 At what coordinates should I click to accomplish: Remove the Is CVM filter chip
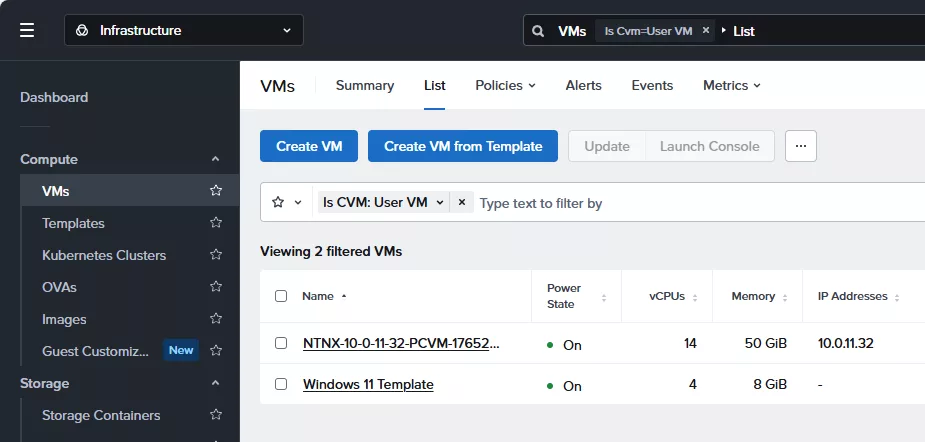(462, 202)
